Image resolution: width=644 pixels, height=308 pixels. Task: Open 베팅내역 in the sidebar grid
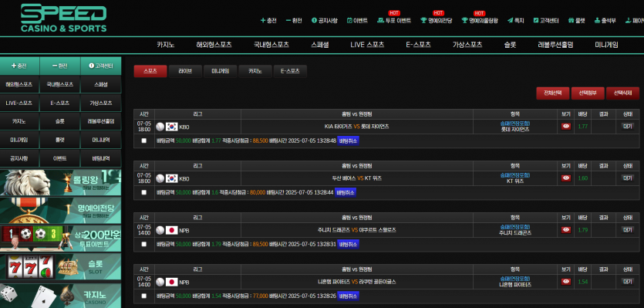[101, 158]
